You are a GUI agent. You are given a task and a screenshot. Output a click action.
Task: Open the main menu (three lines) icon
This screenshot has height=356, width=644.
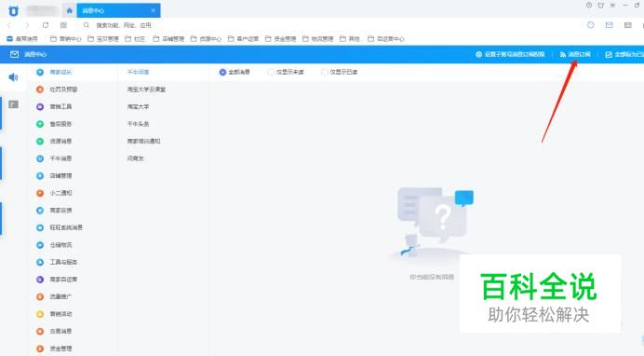612,6
